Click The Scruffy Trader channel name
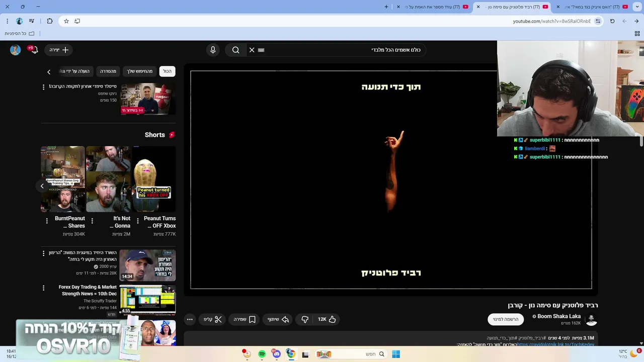644x362 pixels. pos(100,301)
